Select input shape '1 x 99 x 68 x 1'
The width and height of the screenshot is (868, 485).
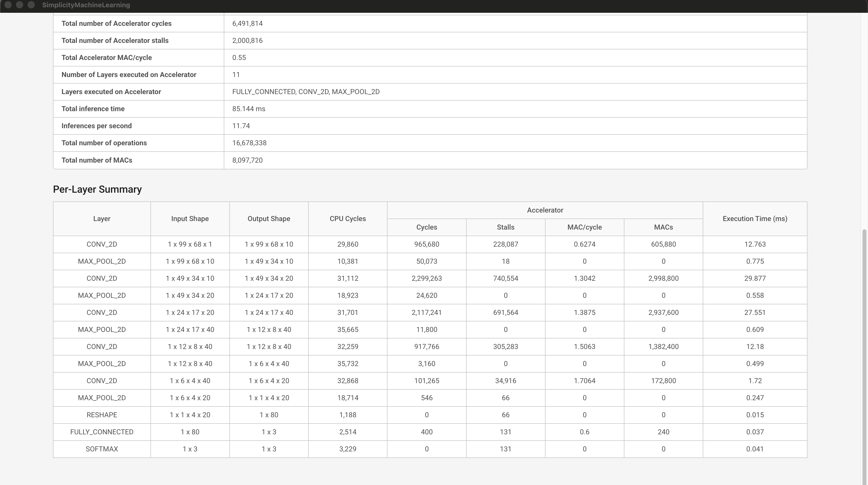point(190,244)
